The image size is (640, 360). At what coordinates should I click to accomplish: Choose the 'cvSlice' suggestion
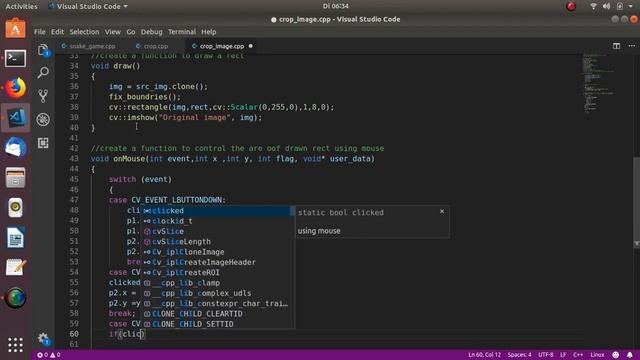point(217,231)
